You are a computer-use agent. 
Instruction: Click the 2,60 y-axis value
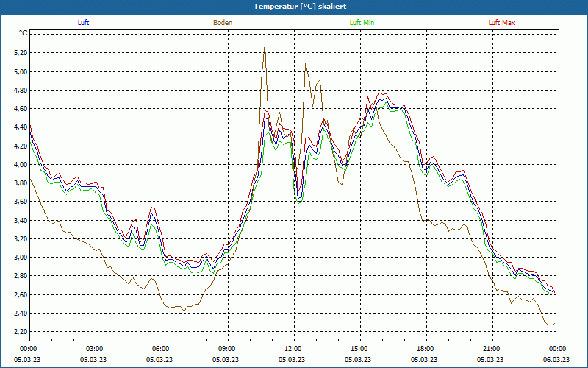point(21,294)
